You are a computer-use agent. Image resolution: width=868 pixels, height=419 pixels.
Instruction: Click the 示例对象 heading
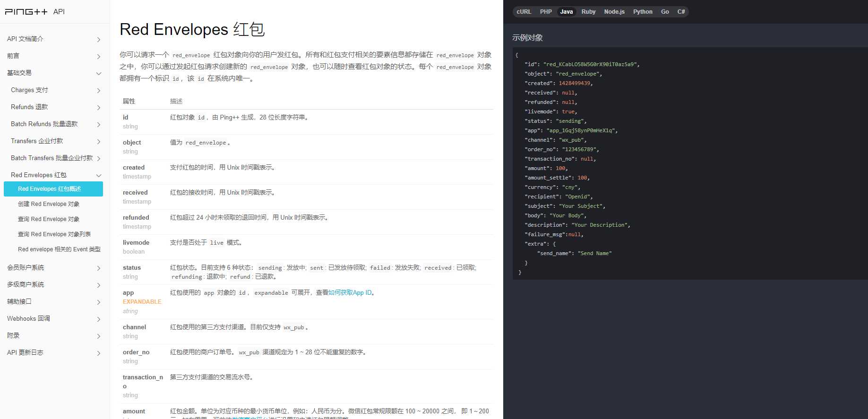(x=527, y=38)
